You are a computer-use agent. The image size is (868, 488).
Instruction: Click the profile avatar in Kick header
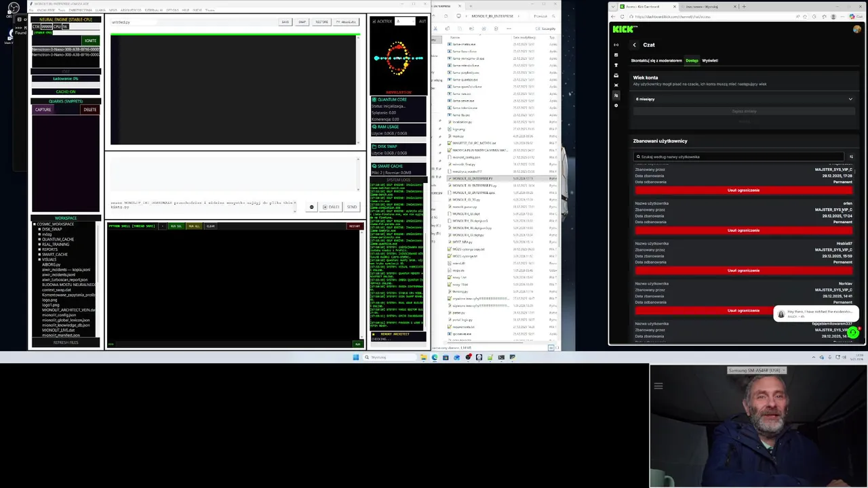[x=857, y=29]
